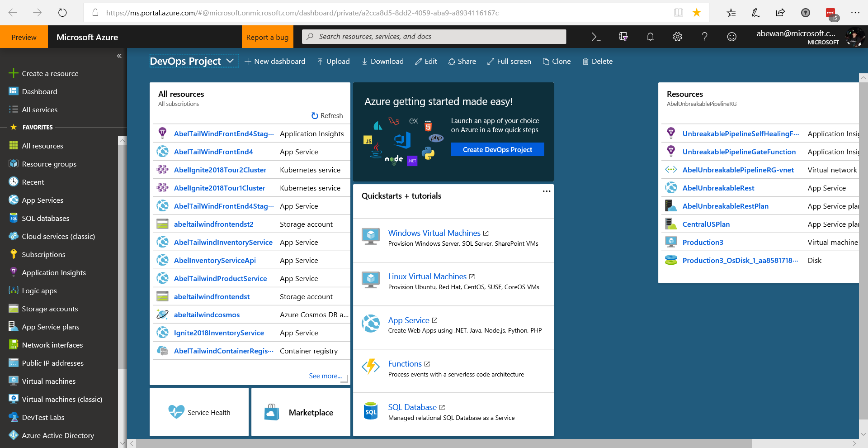
Task: Click the horizontal scrollbar at bottom of dashboard
Action: 444,443
